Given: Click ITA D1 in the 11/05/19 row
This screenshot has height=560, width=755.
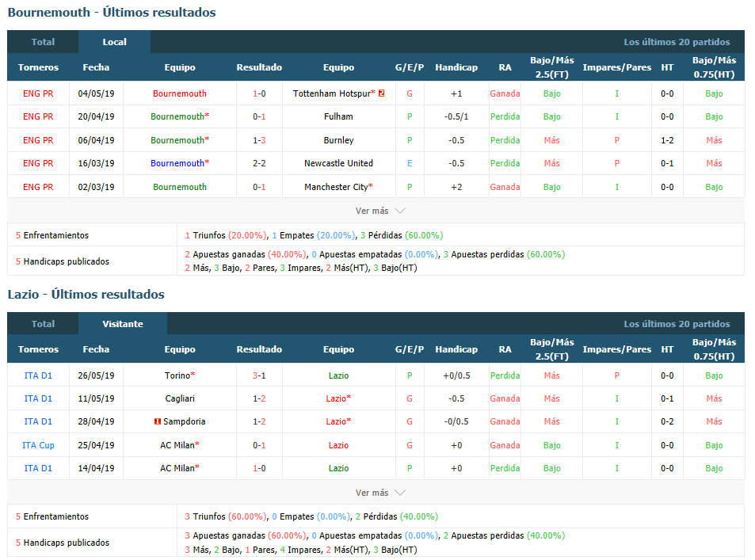Looking at the screenshot, I should (38, 398).
